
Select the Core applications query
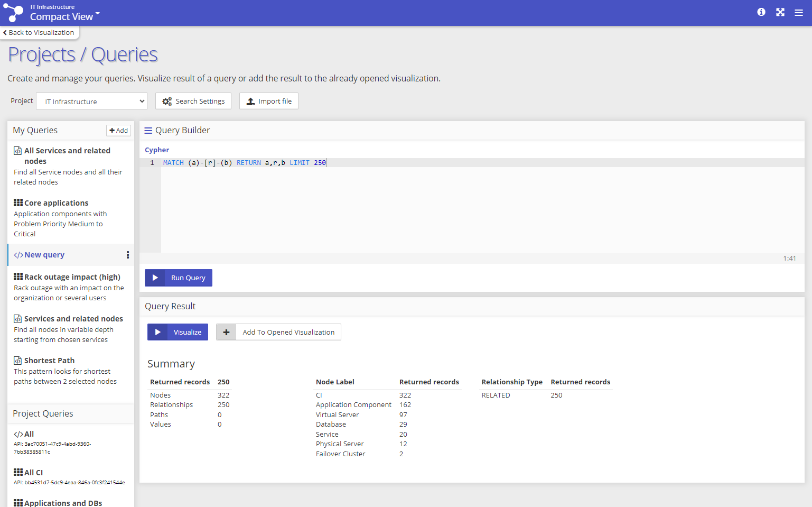(56, 203)
